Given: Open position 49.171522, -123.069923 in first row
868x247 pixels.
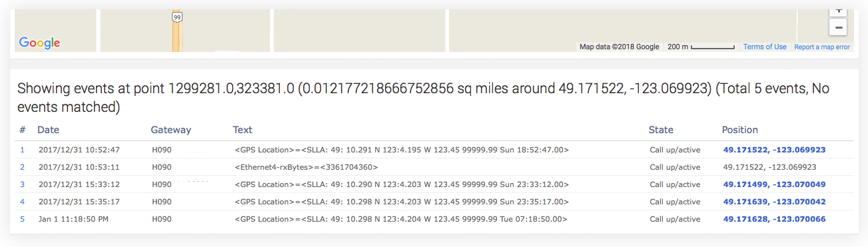Looking at the screenshot, I should coord(774,150).
